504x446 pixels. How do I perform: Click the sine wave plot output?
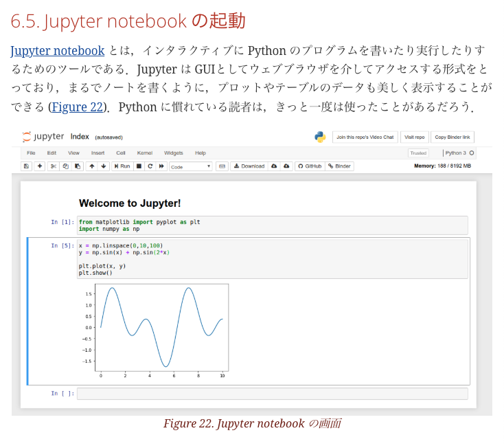click(155, 331)
